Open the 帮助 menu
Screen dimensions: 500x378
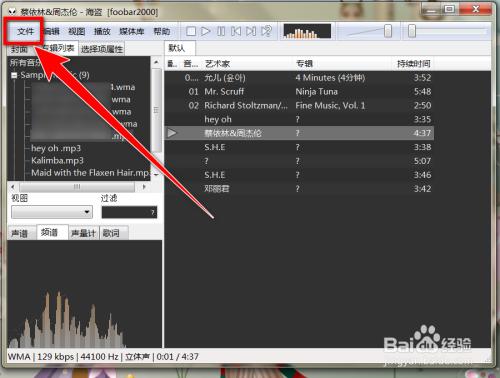point(162,31)
